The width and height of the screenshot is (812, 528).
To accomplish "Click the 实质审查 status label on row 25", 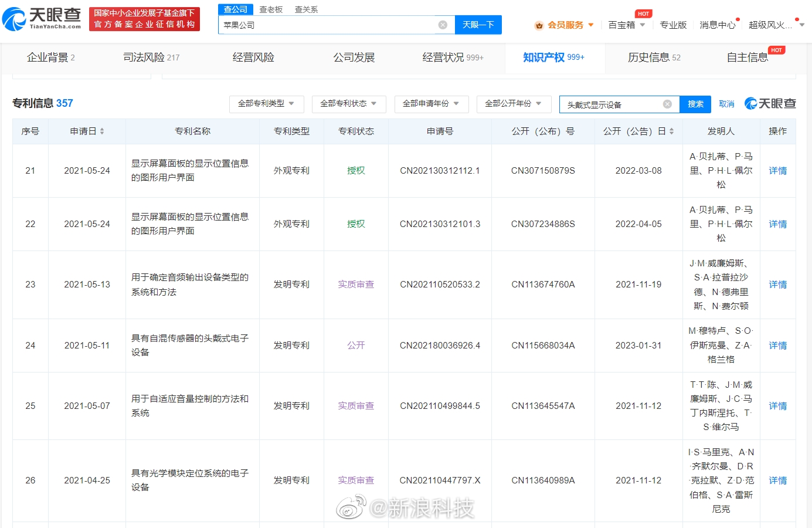I will [355, 405].
